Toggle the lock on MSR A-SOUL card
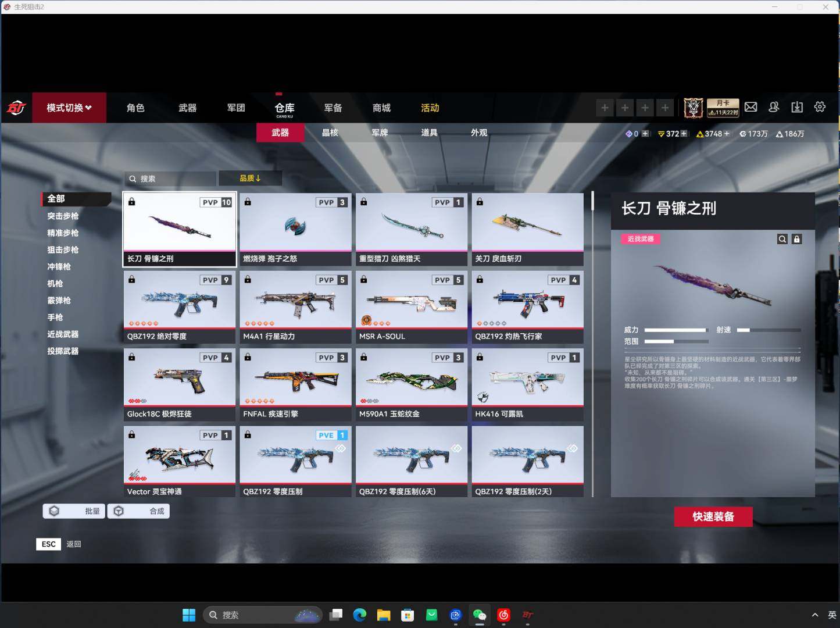 click(363, 279)
